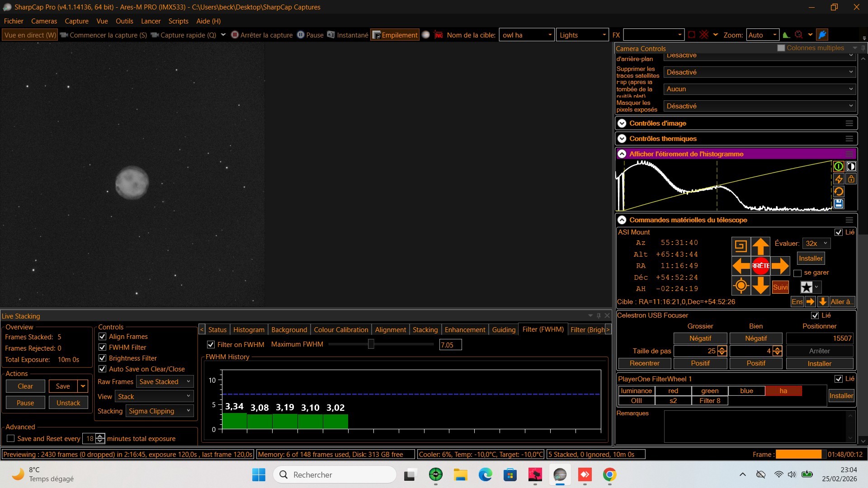Open the Lights frame type dropdown
This screenshot has height=488, width=868.
pos(583,35)
